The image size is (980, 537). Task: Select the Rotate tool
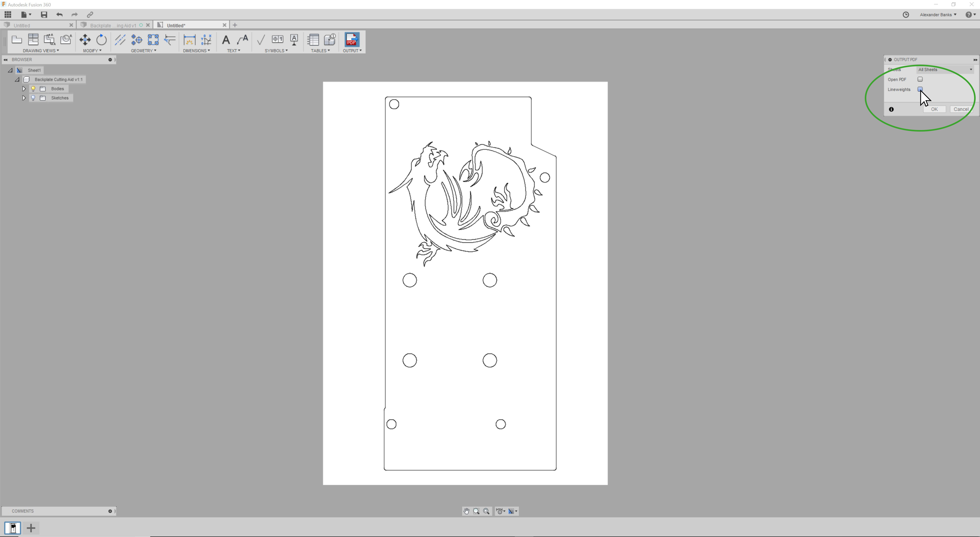101,40
